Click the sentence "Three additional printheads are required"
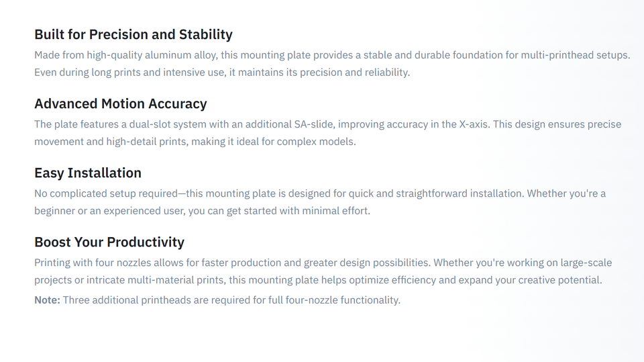644x362 pixels. tap(231, 300)
